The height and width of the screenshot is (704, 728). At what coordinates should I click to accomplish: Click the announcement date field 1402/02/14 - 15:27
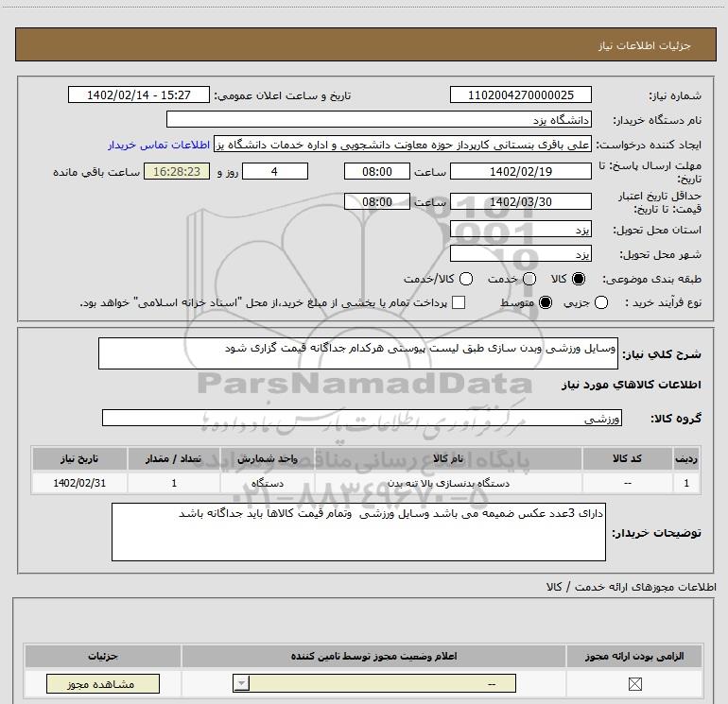pos(139,95)
